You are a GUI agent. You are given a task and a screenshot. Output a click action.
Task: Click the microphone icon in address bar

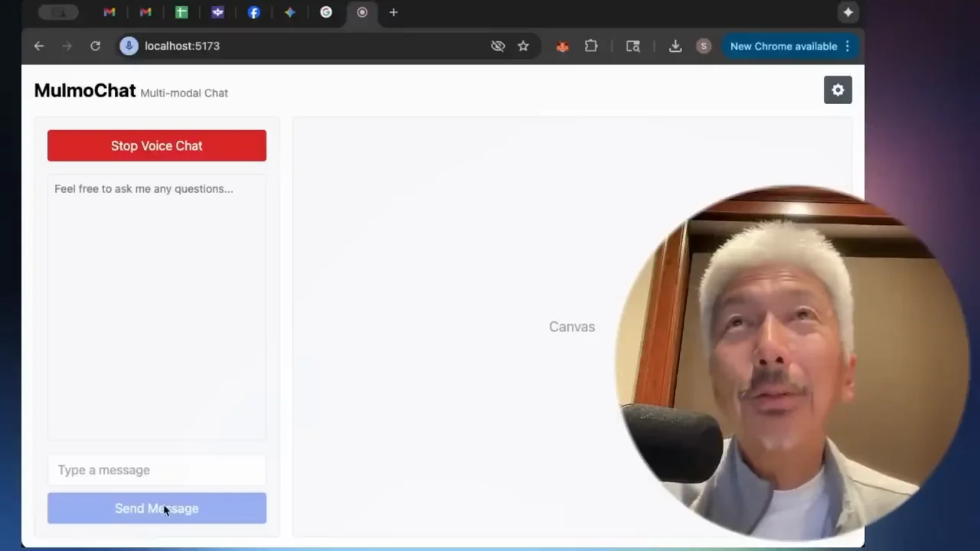click(x=129, y=46)
